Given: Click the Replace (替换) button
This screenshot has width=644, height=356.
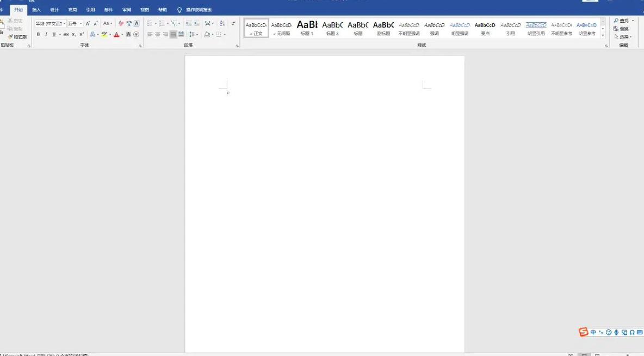Looking at the screenshot, I should click(621, 29).
